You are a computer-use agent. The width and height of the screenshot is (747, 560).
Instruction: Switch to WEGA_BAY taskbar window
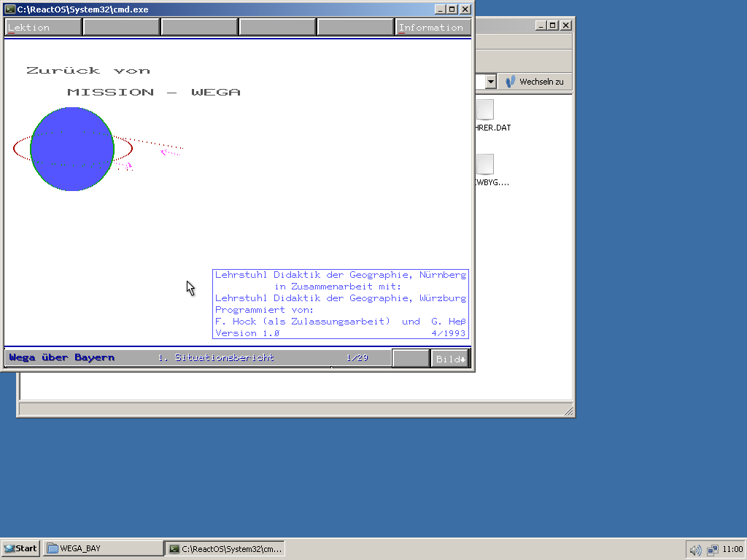coord(104,548)
